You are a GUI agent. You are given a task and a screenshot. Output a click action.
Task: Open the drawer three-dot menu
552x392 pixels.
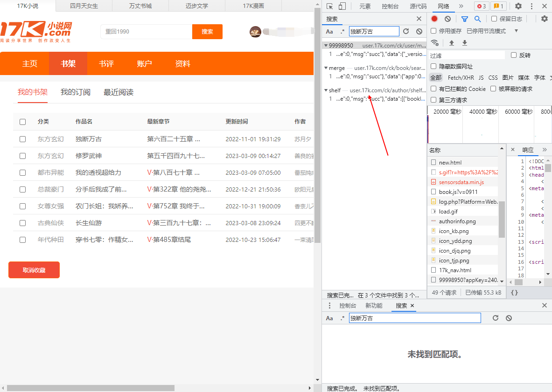pos(329,305)
